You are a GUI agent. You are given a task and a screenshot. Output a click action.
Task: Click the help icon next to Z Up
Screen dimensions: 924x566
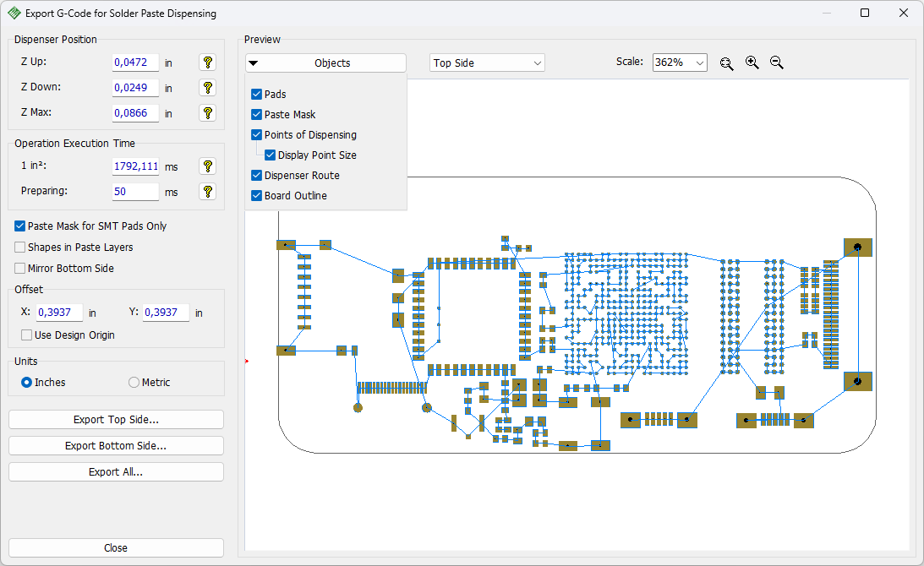tap(207, 63)
